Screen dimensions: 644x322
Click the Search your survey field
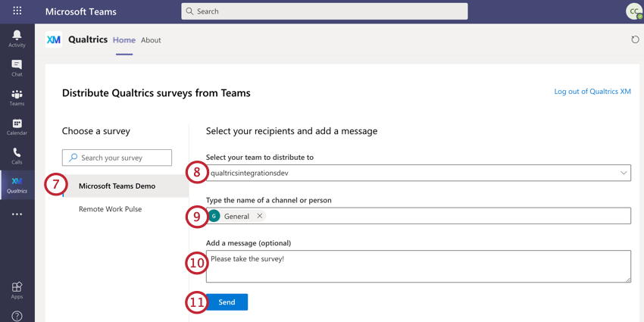point(117,158)
